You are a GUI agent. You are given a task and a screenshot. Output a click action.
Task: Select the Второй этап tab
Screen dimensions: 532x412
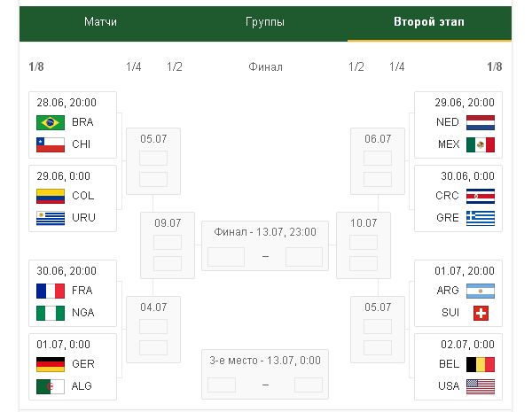(429, 21)
